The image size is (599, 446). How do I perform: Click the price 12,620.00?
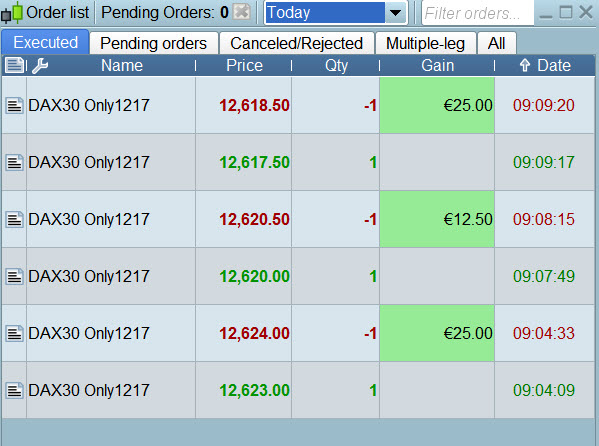(x=254, y=276)
